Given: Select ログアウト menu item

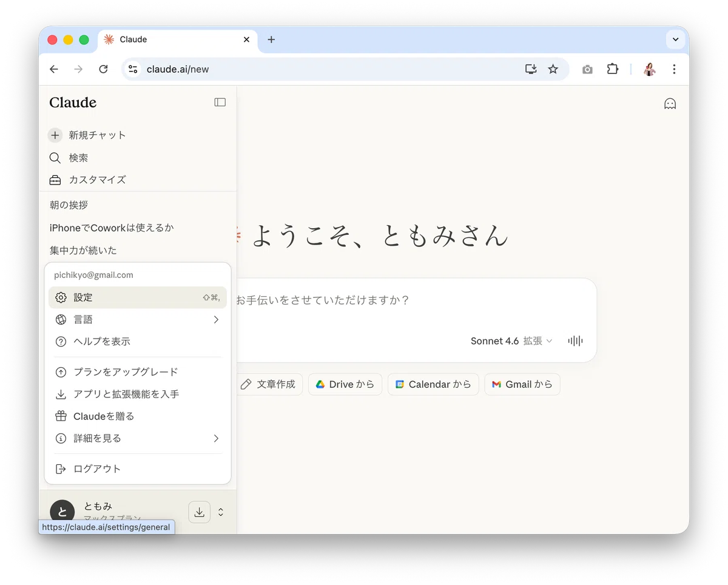Looking at the screenshot, I should click(x=138, y=469).
